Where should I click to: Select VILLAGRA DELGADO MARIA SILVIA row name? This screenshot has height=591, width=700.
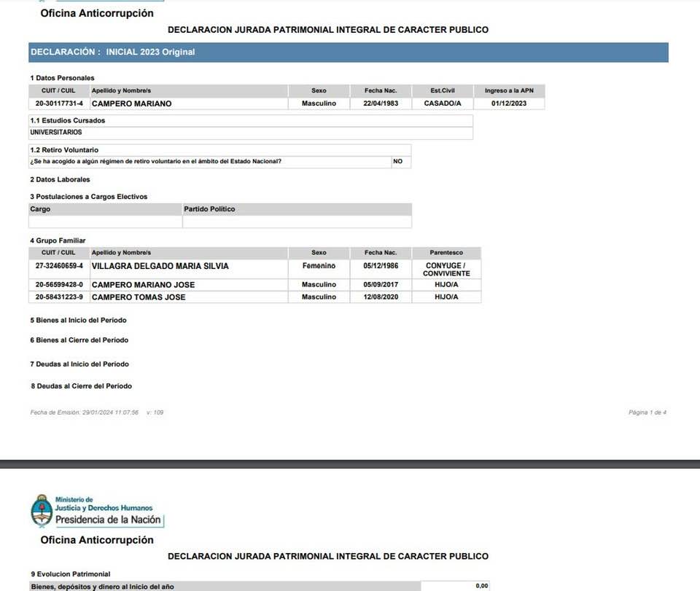(x=160, y=266)
